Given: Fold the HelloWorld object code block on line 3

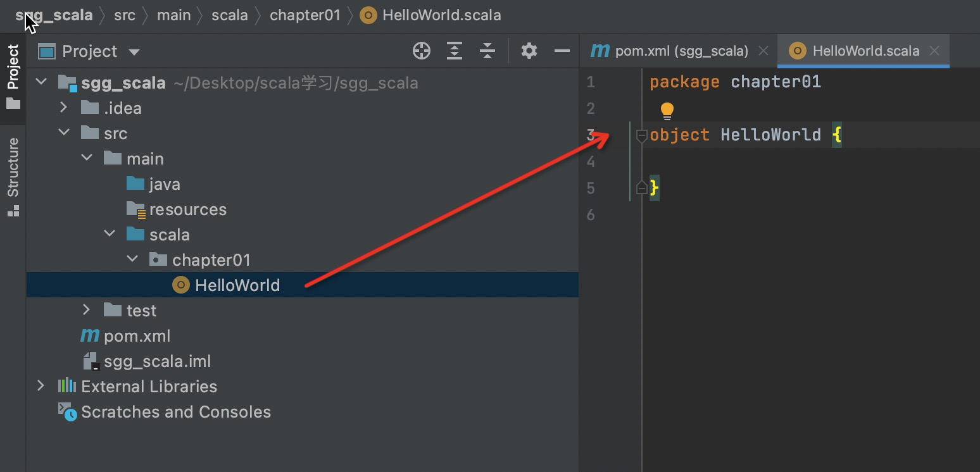Looking at the screenshot, I should tap(641, 135).
